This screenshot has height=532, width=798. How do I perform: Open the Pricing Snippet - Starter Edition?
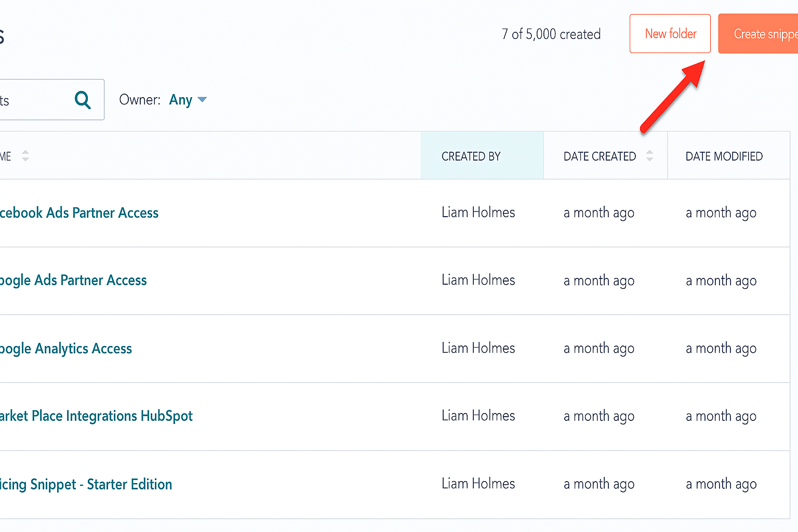coord(86,484)
